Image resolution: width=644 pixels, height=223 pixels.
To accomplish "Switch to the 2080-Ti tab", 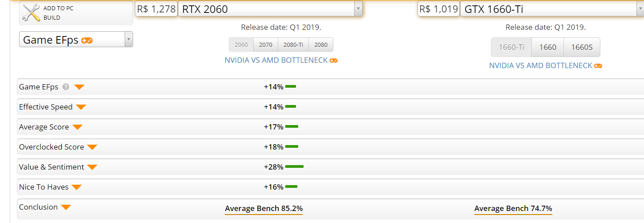I will coord(293,45).
